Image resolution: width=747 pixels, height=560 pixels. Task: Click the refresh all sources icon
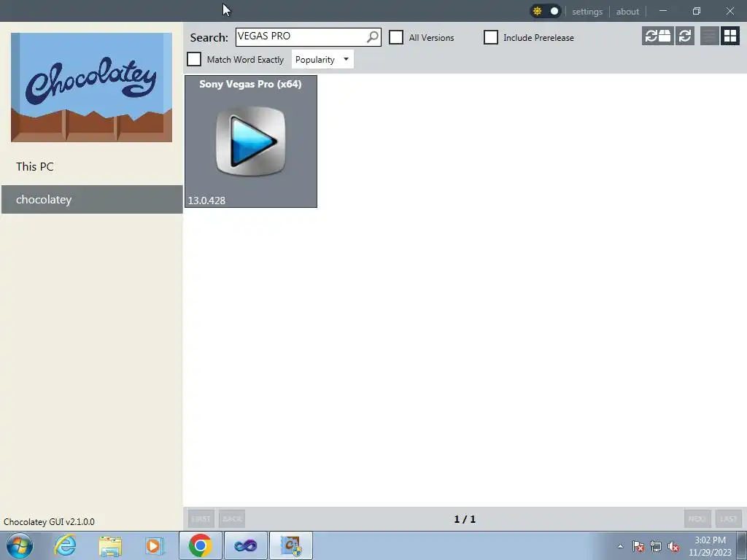tap(657, 36)
